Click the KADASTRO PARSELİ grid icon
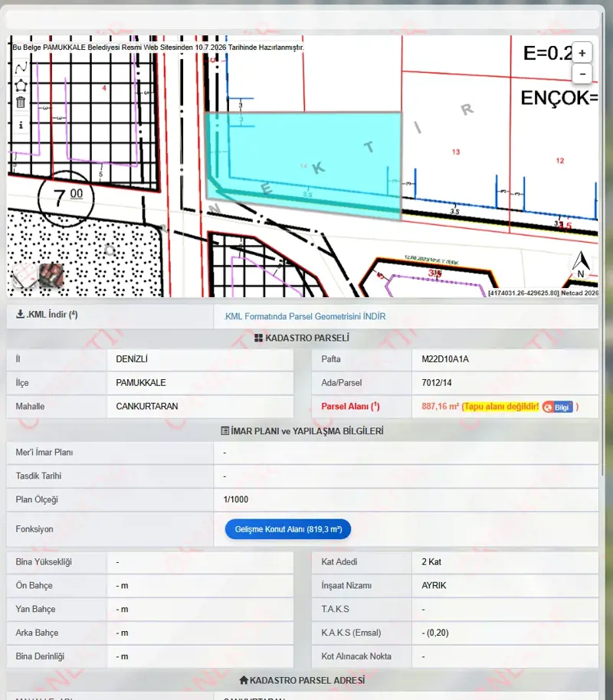This screenshot has width=613, height=700. pyautogui.click(x=258, y=338)
